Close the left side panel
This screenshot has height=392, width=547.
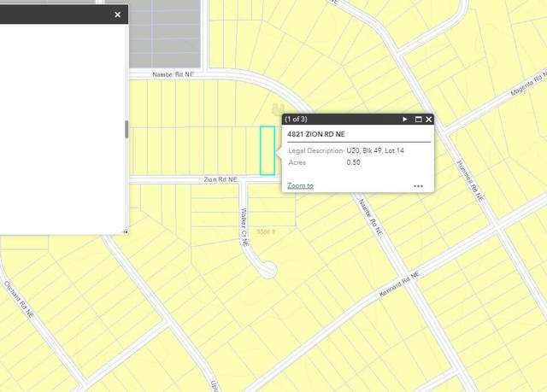pos(118,15)
